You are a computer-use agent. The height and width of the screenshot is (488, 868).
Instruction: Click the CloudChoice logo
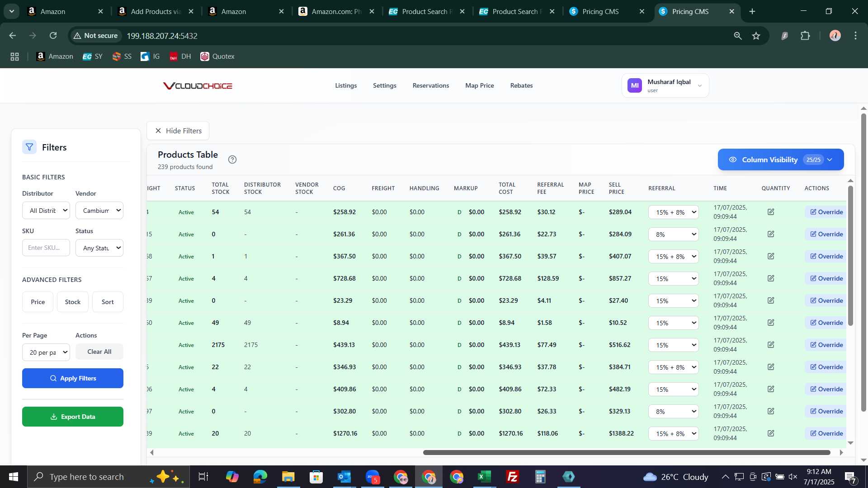[198, 86]
